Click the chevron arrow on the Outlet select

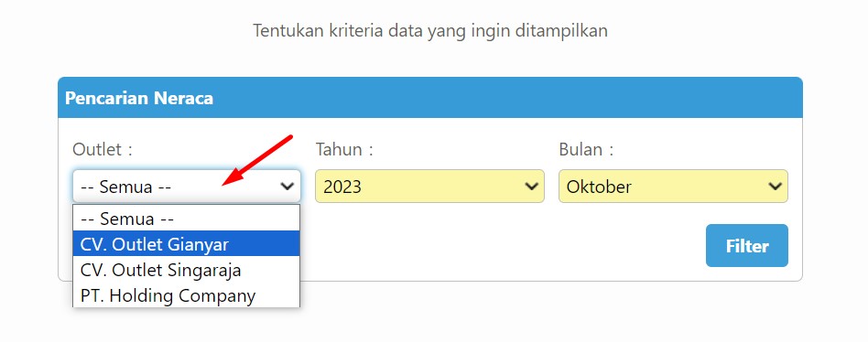point(288,187)
